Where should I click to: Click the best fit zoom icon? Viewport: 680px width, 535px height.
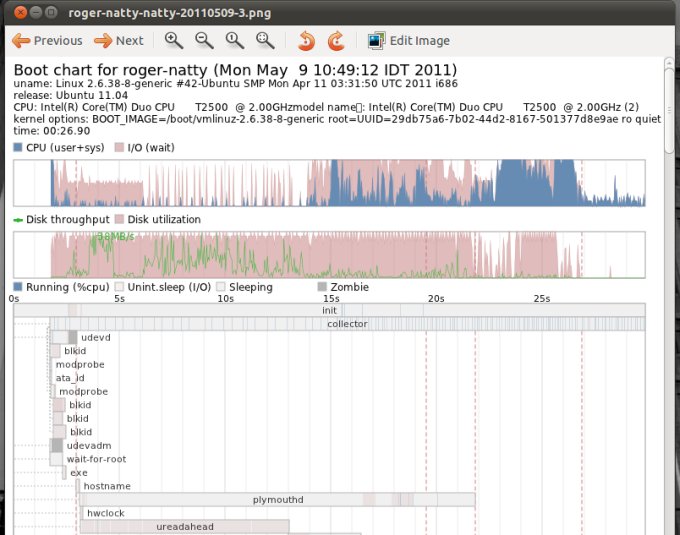[x=265, y=41]
